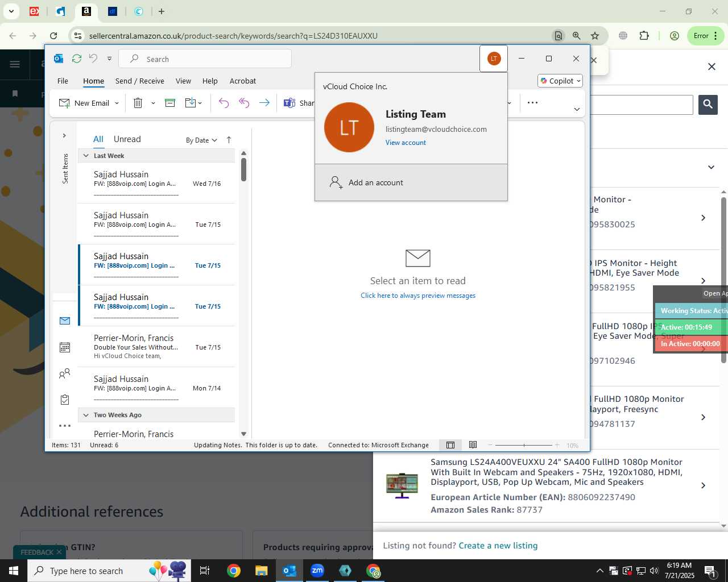Click the Samsung monitor product thumbnail
The image size is (728, 582).
click(402, 485)
